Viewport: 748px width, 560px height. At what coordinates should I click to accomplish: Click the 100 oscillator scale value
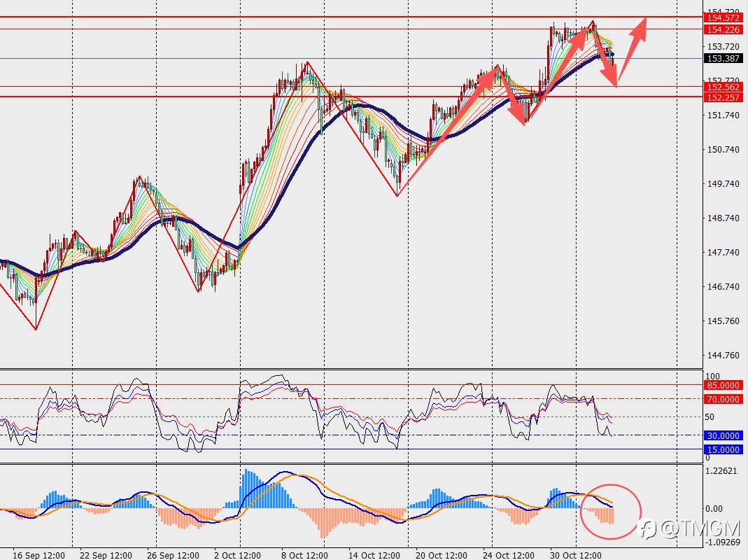pos(712,376)
